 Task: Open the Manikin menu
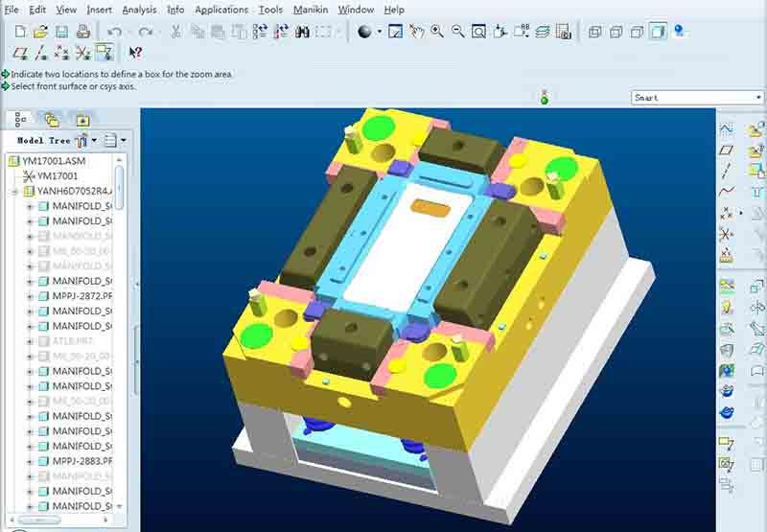click(311, 10)
